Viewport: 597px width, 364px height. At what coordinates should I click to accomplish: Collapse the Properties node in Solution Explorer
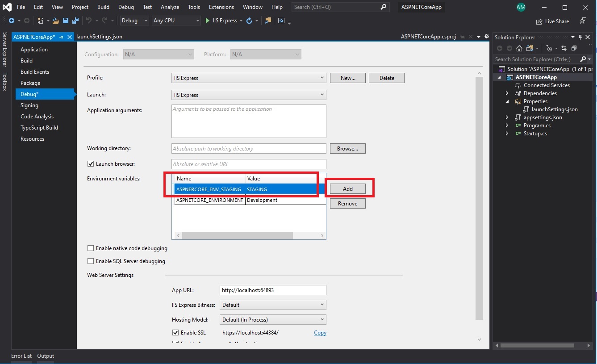[x=507, y=101]
